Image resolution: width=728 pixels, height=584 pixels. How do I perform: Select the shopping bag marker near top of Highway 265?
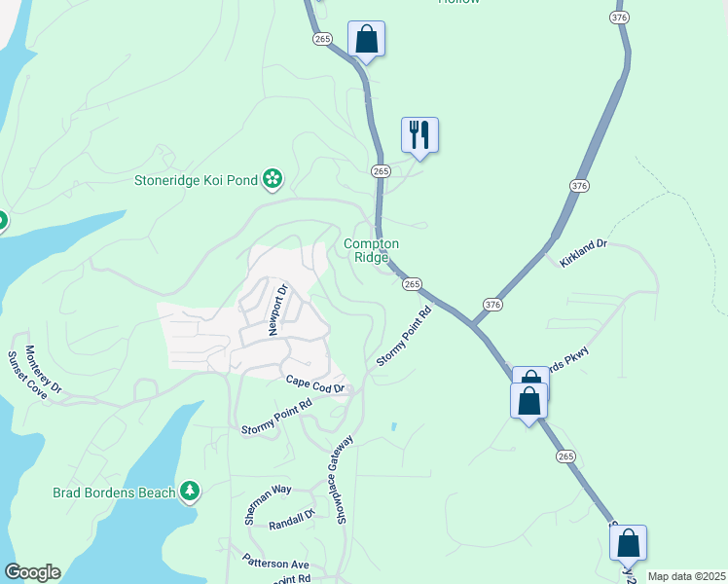(x=366, y=42)
